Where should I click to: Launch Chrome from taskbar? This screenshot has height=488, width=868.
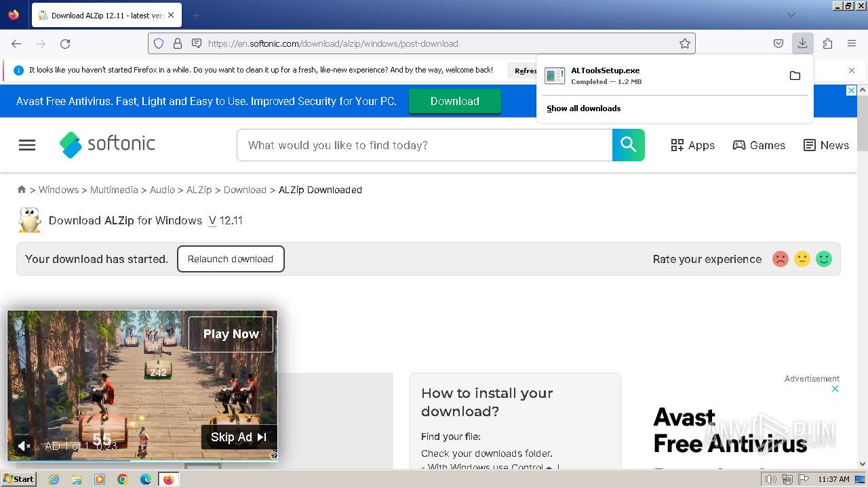123,479
